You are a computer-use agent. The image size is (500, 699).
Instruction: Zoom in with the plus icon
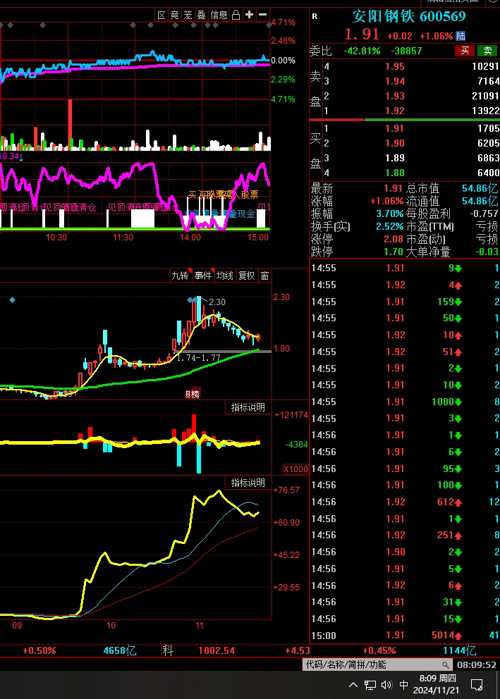[x=250, y=15]
